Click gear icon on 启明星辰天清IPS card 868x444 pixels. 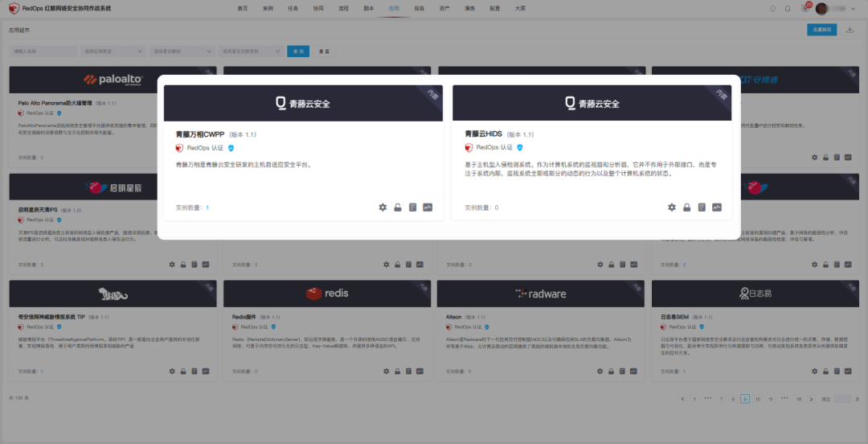click(x=172, y=265)
